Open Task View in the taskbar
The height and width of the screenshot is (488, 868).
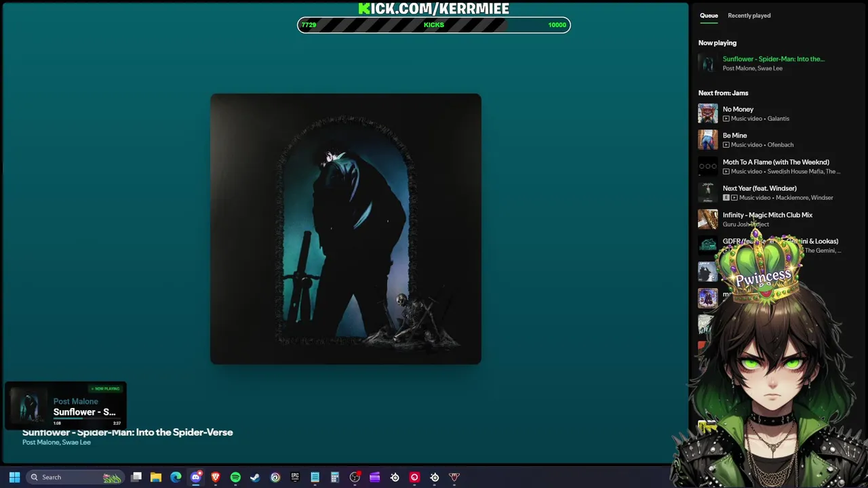[136, 477]
